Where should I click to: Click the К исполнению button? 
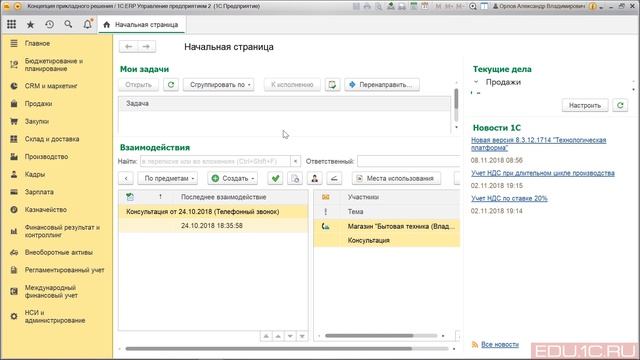[292, 84]
